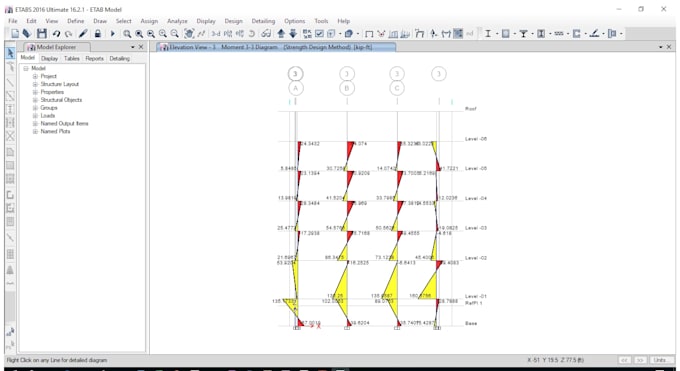Toggle the Lock model padlock icon

tap(98, 33)
